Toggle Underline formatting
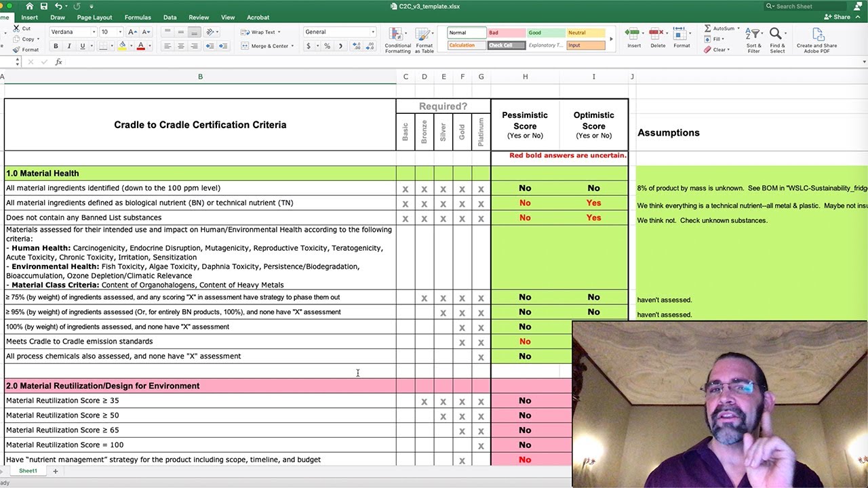The height and width of the screenshot is (488, 868). (x=83, y=46)
